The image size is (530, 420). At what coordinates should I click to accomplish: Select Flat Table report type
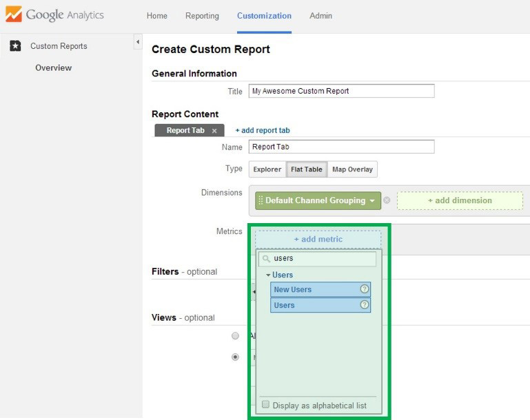306,169
